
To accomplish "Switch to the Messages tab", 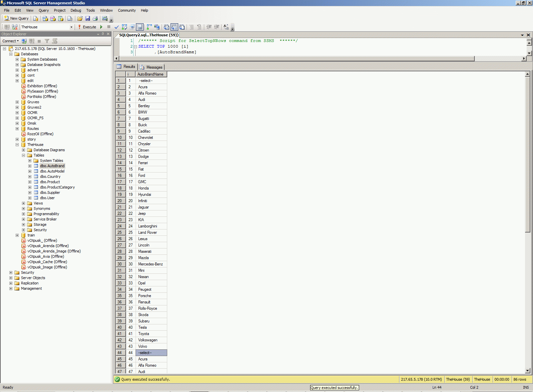I will tap(151, 67).
